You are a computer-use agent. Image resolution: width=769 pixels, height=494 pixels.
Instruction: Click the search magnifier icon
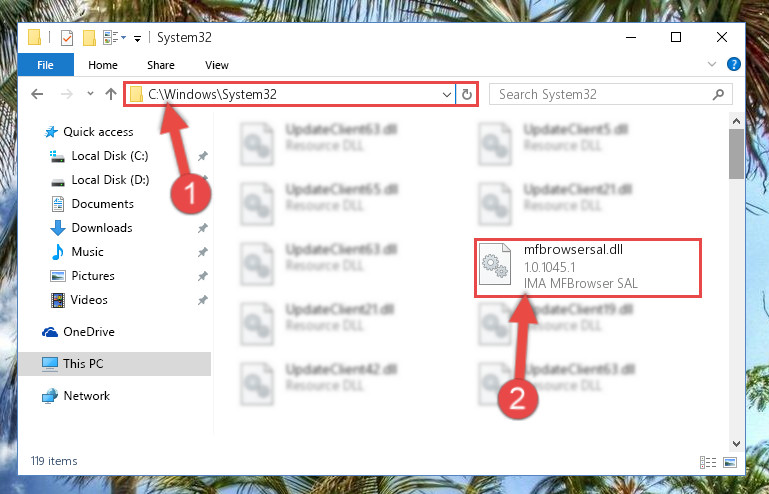718,94
